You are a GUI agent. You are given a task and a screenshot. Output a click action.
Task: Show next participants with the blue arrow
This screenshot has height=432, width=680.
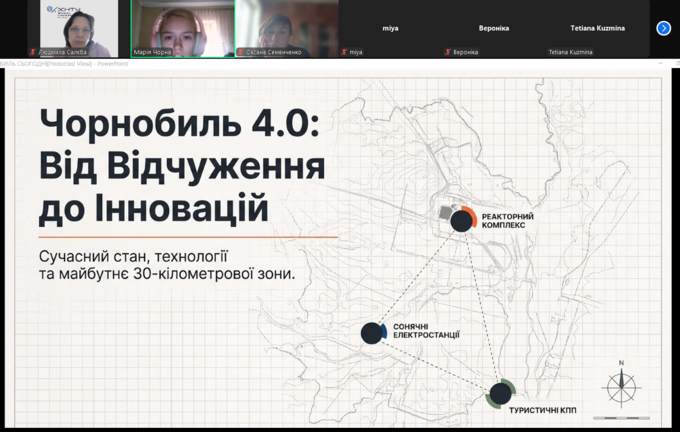tap(663, 28)
